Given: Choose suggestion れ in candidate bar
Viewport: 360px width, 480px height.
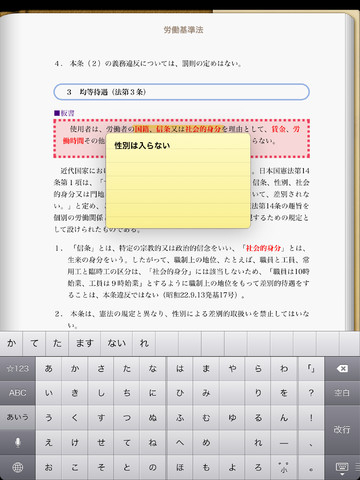Looking at the screenshot, I should 144,343.
